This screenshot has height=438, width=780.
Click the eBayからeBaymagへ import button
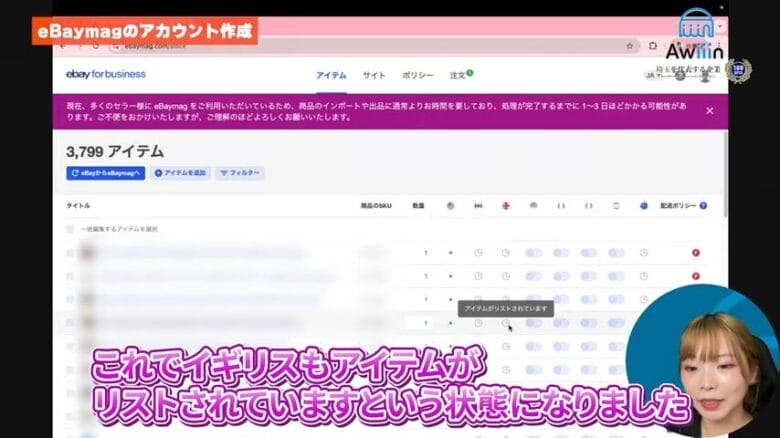click(106, 173)
